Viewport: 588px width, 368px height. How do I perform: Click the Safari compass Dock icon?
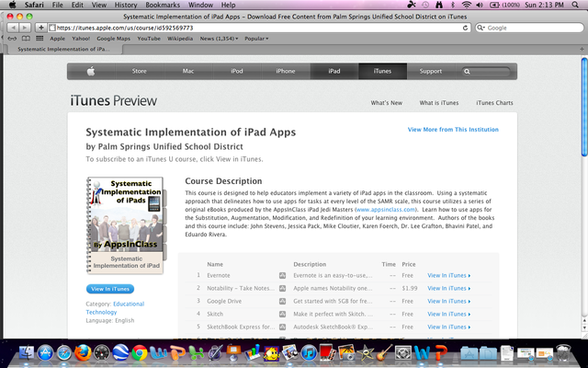64,353
